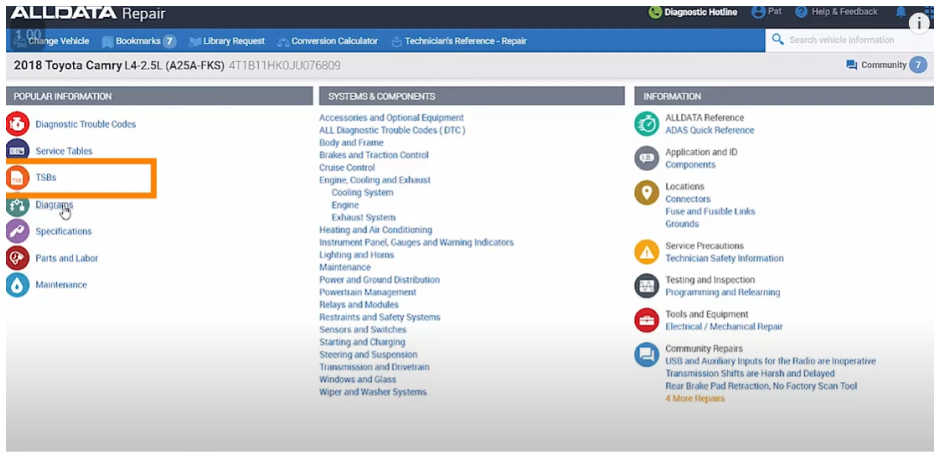Open Exhaust System sub-item
The image size is (940, 458).
(x=363, y=218)
